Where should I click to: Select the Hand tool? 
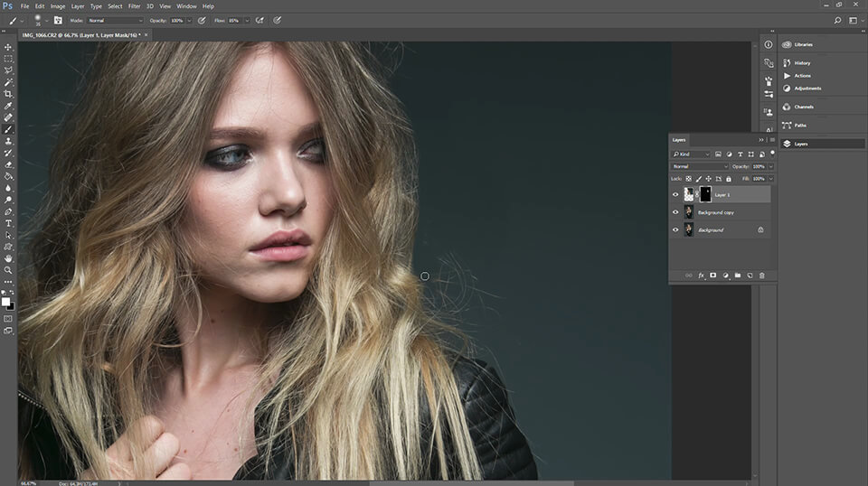8,258
